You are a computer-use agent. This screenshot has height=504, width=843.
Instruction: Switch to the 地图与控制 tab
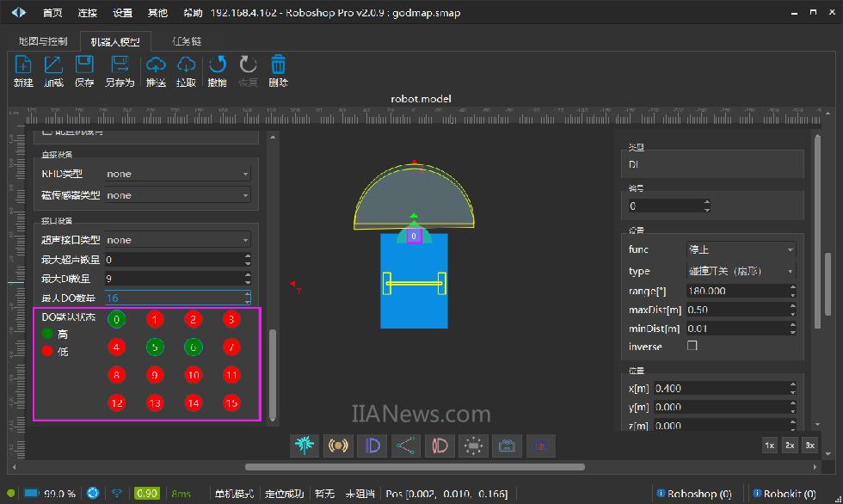43,41
